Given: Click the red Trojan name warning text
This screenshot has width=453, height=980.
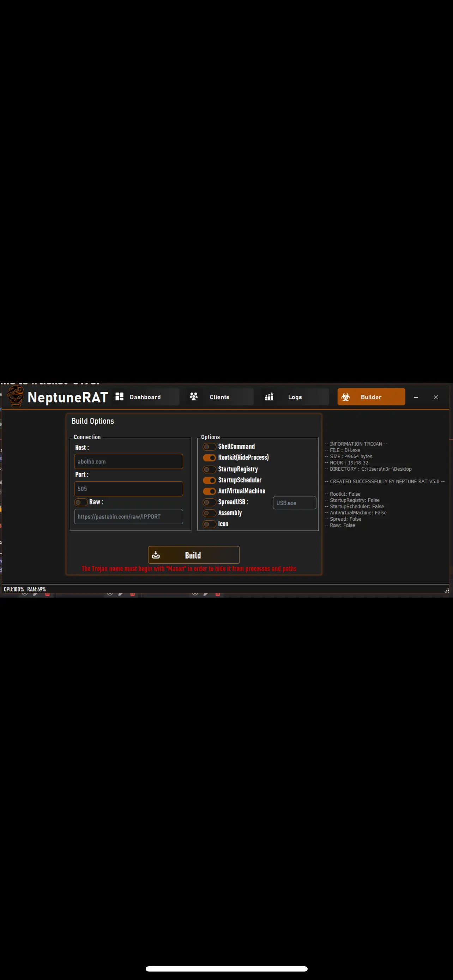Looking at the screenshot, I should point(189,569).
